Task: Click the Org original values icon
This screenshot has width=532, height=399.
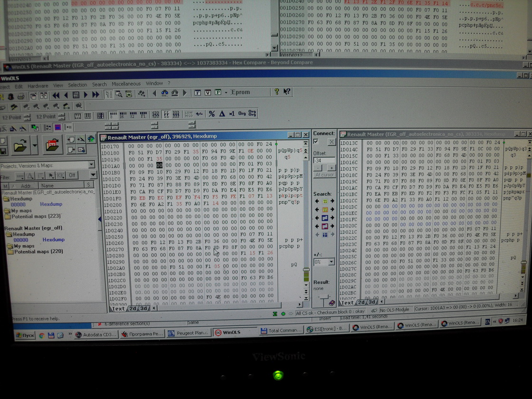Action: [242, 114]
